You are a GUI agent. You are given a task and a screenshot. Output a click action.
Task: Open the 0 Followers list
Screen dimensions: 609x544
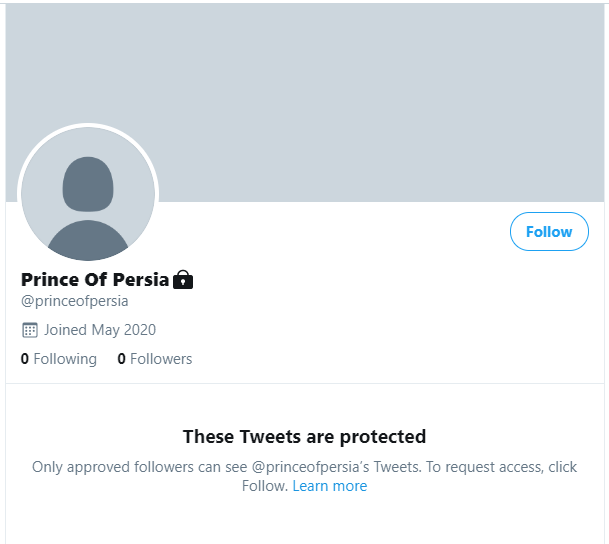pos(155,359)
